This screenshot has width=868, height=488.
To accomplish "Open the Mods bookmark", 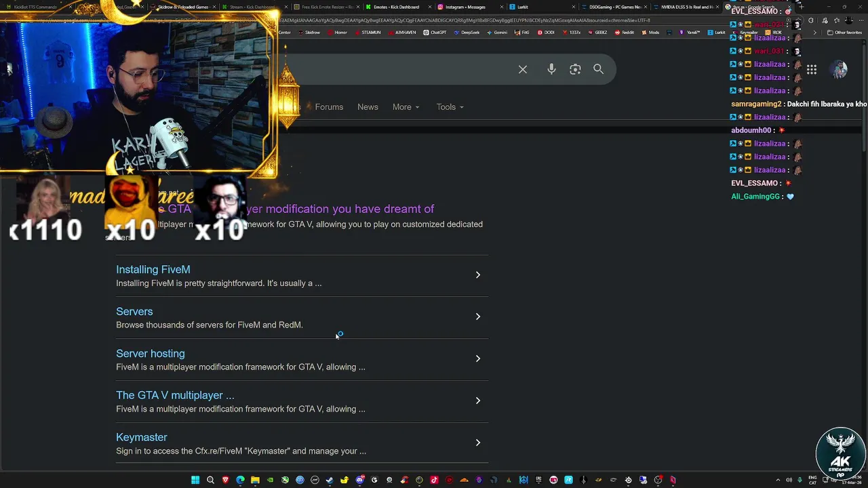I will (650, 33).
